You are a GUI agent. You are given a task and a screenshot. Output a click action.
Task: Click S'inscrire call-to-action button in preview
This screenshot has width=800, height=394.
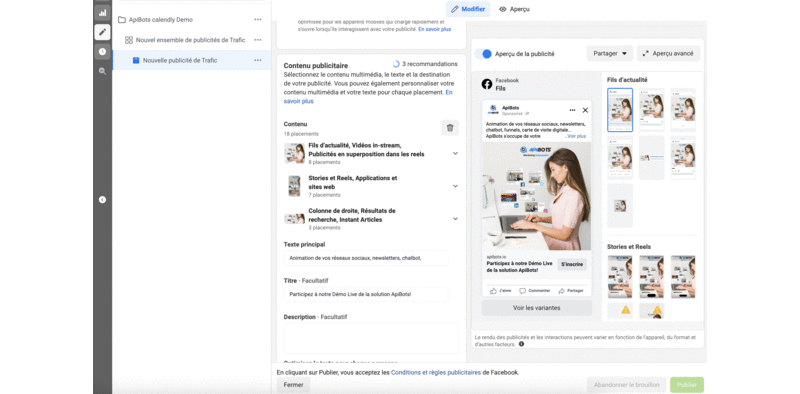[x=572, y=264]
